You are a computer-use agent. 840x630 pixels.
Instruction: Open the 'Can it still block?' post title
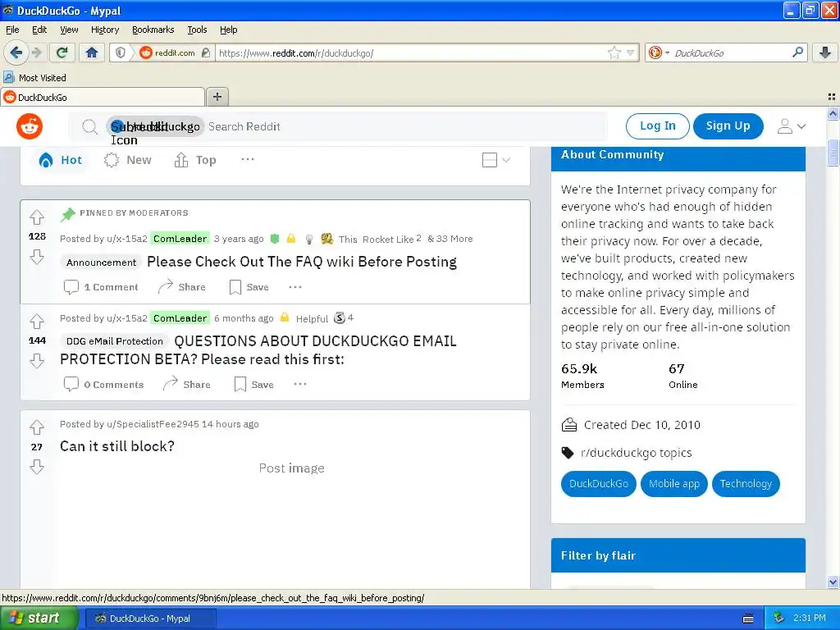click(116, 445)
